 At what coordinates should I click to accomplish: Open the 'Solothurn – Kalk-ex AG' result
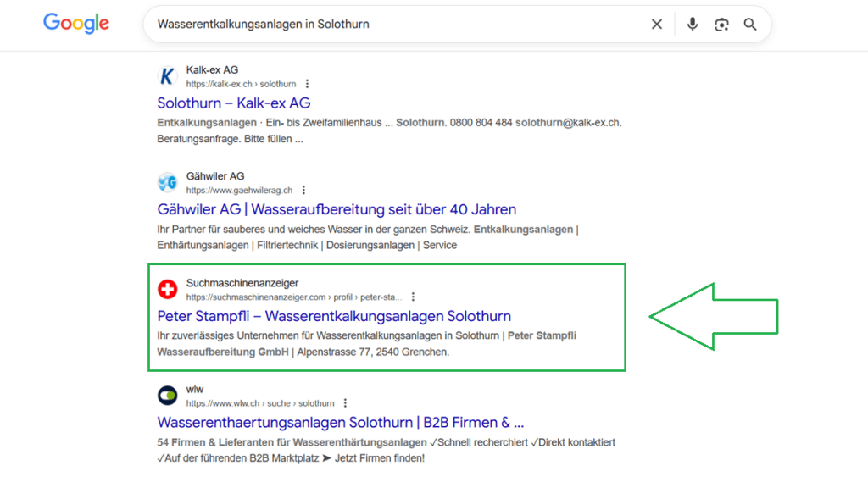pyautogui.click(x=234, y=103)
